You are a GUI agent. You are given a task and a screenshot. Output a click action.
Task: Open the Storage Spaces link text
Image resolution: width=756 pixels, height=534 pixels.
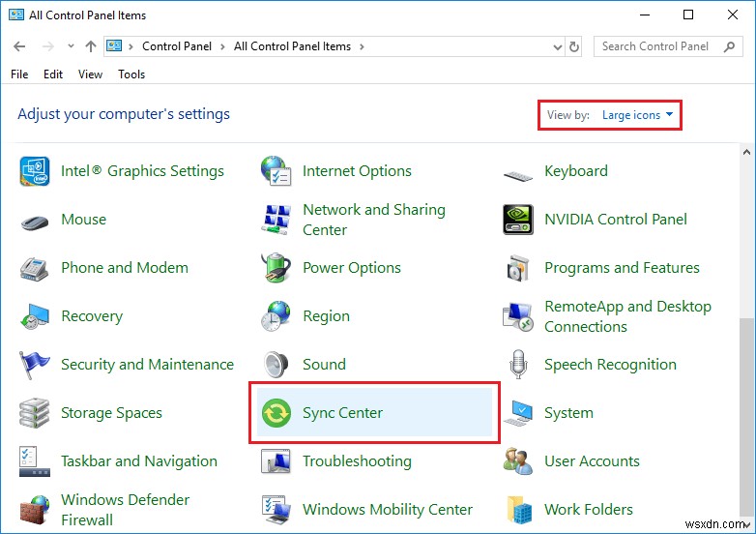(111, 413)
